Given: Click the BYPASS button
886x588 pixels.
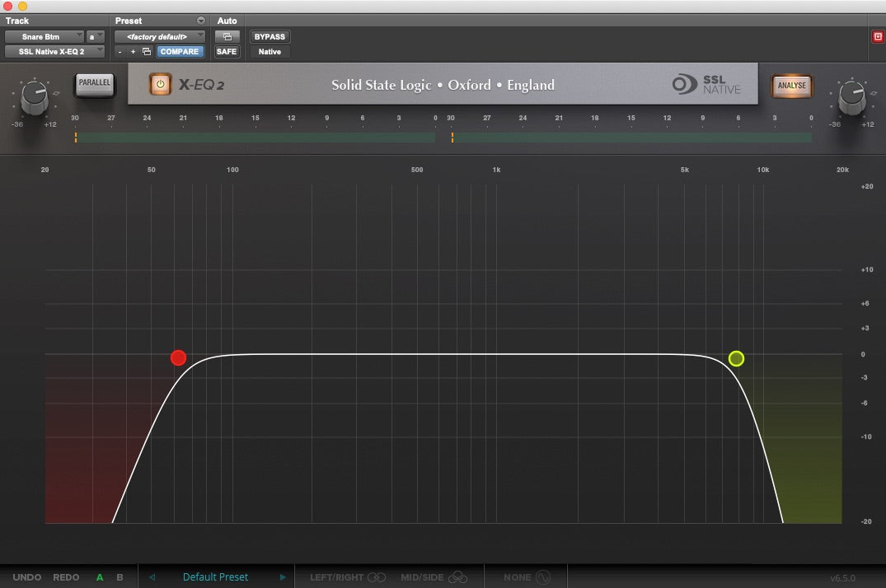Looking at the screenshot, I should point(270,37).
